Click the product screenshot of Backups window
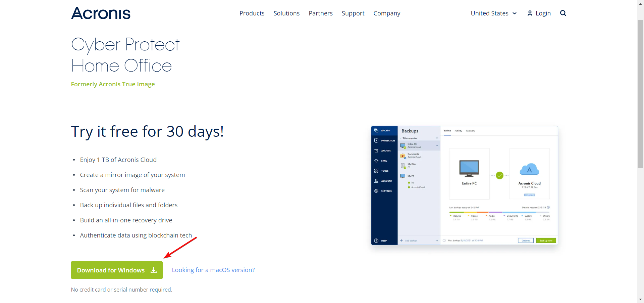Viewport: 644px width, 303px height. pos(465,185)
